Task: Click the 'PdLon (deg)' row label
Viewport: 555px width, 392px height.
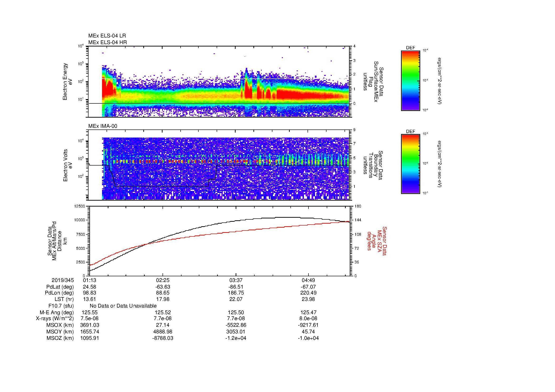Action: (x=59, y=293)
